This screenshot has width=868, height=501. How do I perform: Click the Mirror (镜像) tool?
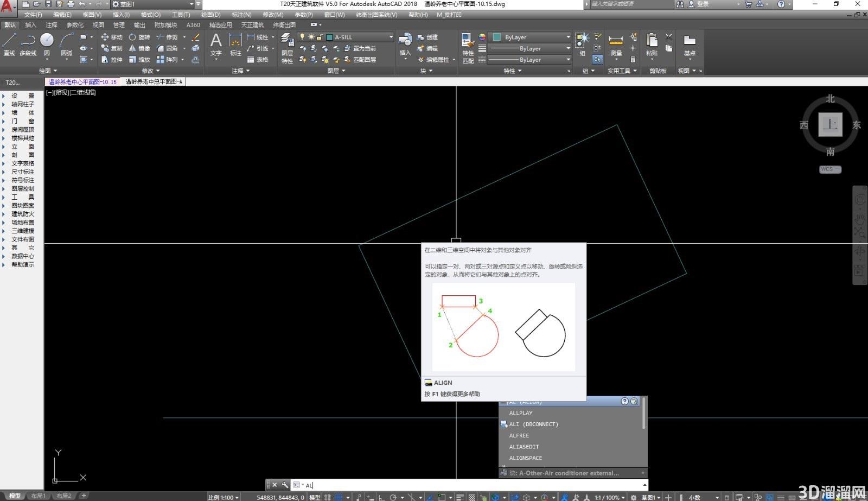pos(139,48)
